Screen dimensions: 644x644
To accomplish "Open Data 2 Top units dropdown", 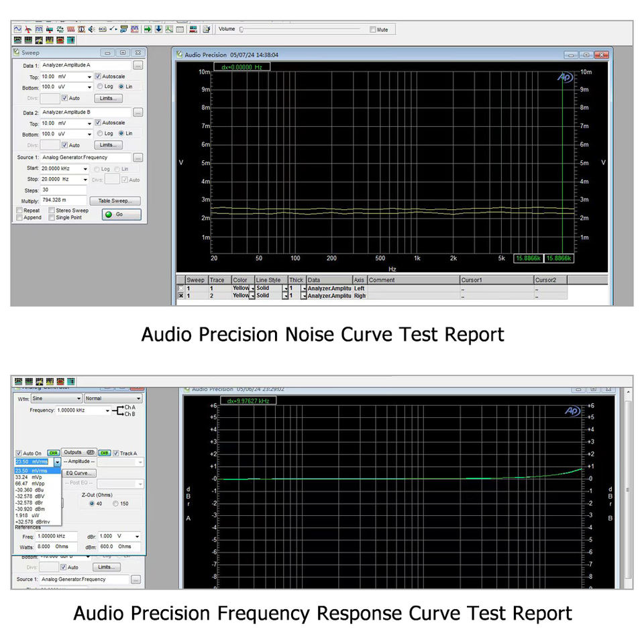I will [89, 123].
